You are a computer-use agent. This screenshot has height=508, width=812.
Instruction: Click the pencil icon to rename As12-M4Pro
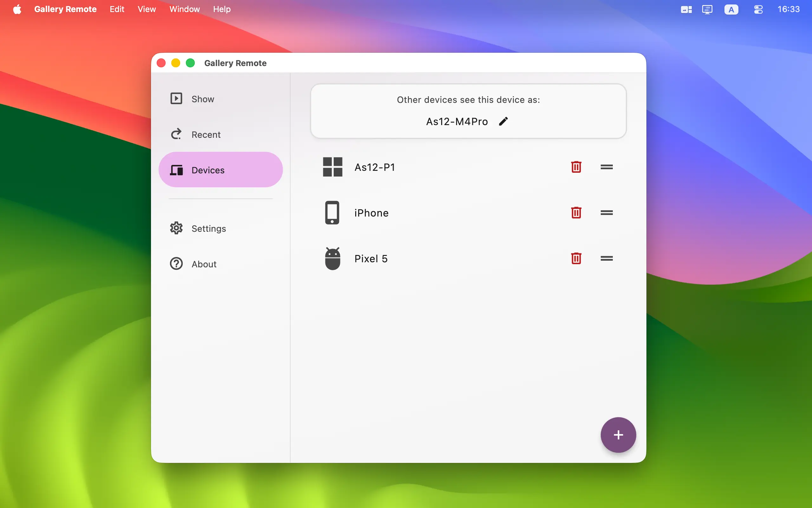pos(503,121)
